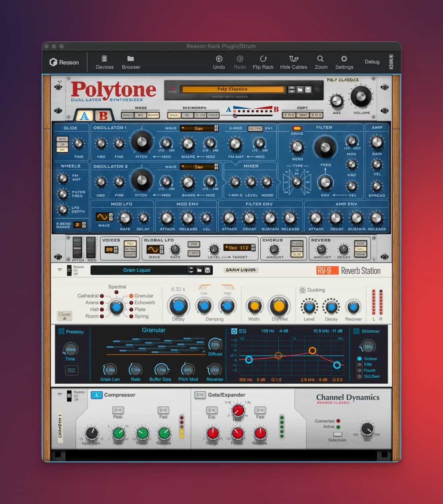Toggle the Compressor ON switch

[96, 395]
